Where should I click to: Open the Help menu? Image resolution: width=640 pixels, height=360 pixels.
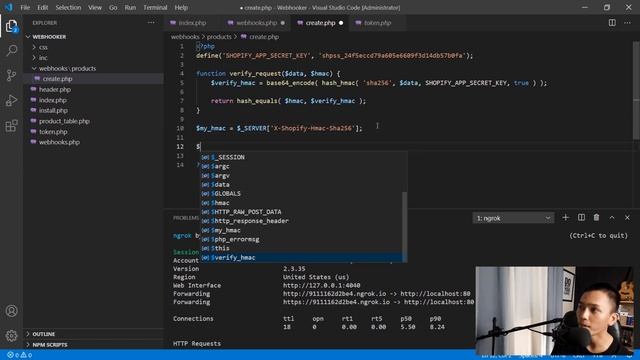click(x=181, y=7)
